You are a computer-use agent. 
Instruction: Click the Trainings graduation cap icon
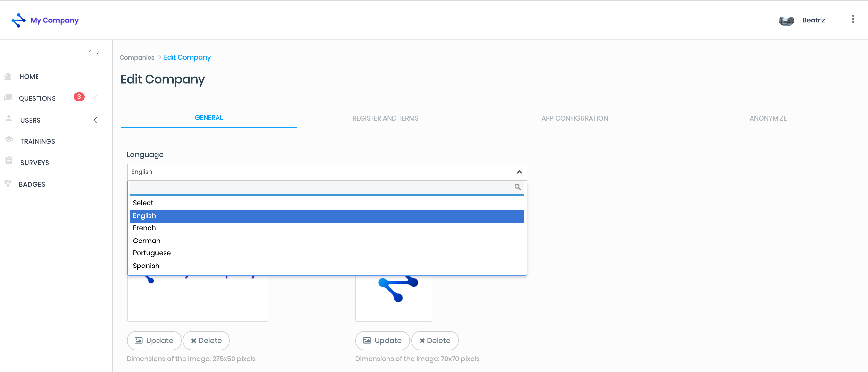[x=9, y=139]
